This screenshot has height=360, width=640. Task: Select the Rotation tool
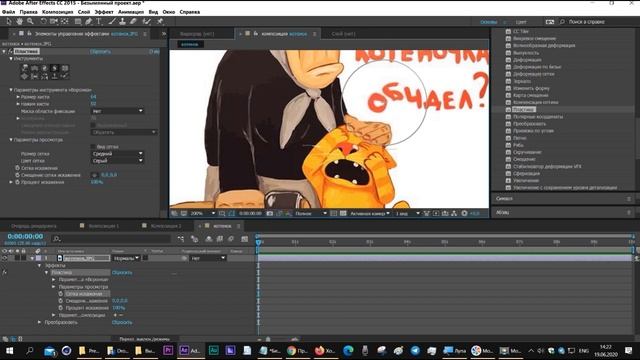pyautogui.click(x=43, y=21)
